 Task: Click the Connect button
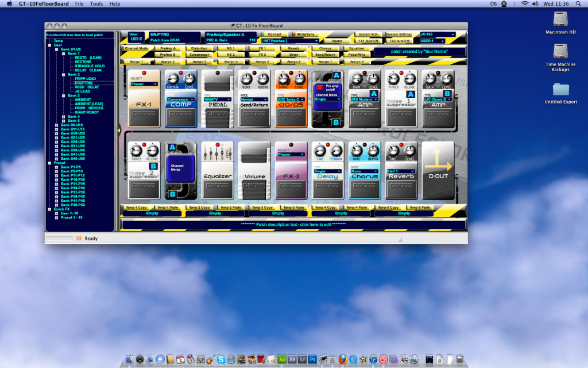[274, 34]
